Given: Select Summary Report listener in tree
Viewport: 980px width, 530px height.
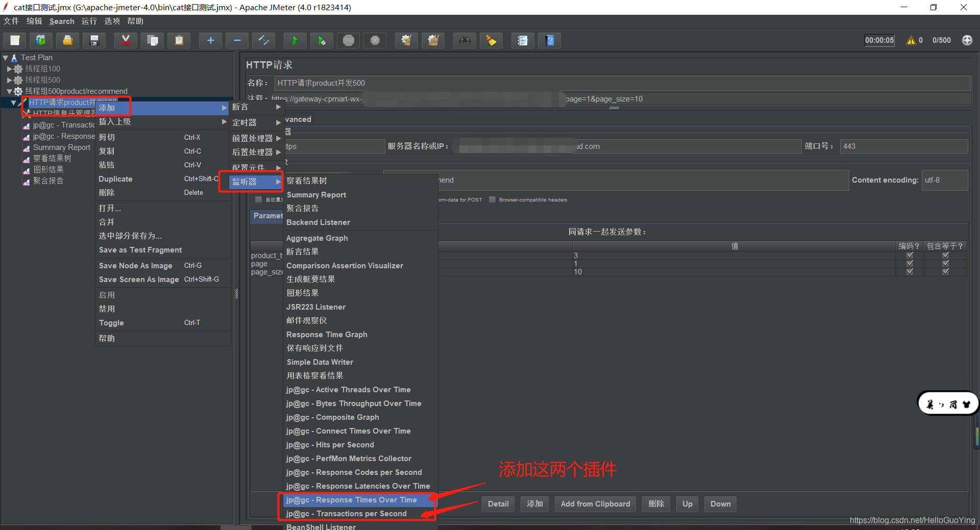Looking at the screenshot, I should point(61,147).
